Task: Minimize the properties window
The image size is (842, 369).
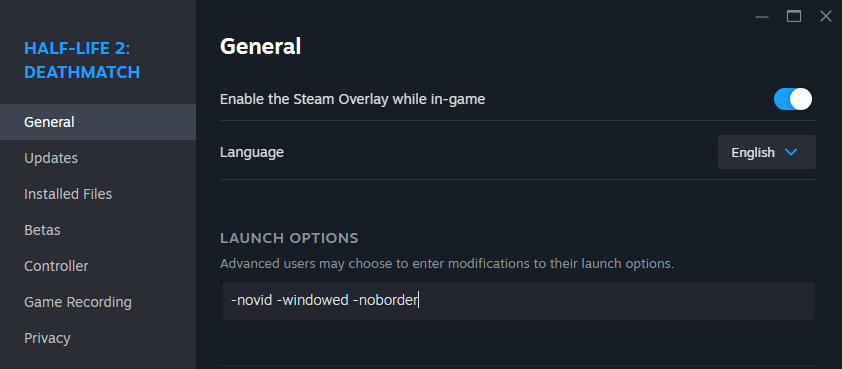Action: tap(762, 17)
